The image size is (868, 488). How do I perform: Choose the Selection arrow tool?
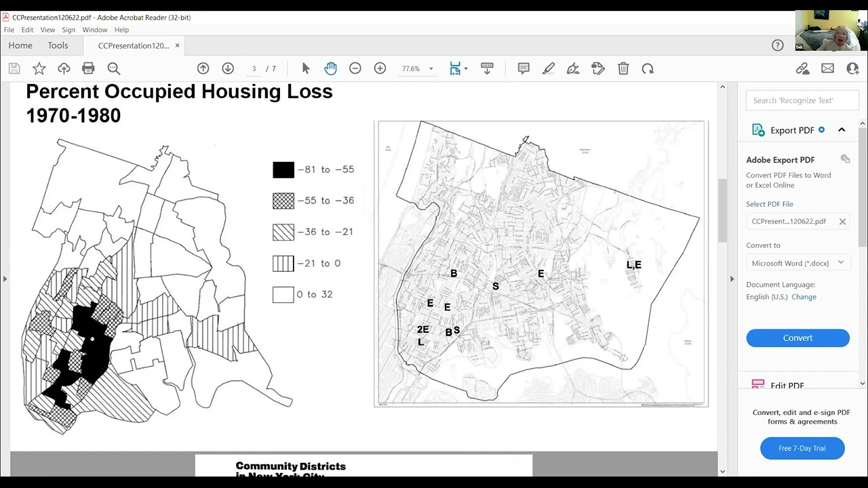[306, 68]
